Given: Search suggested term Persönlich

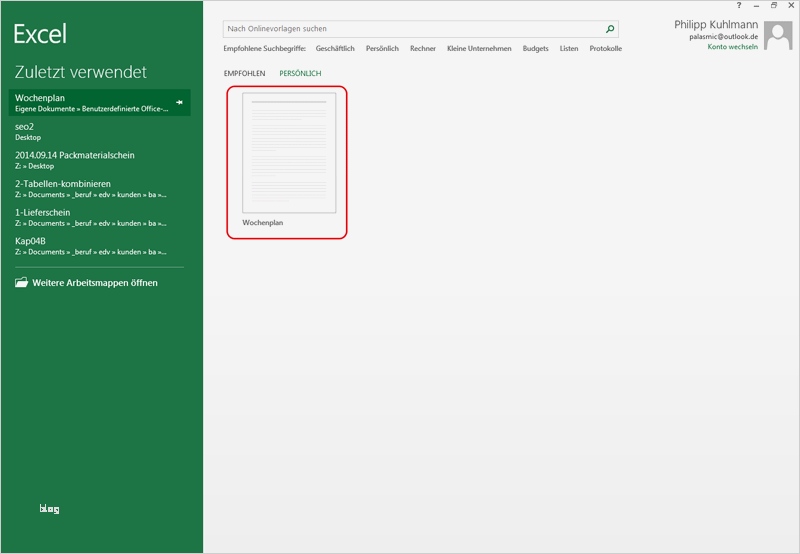Looking at the screenshot, I should click(x=382, y=48).
